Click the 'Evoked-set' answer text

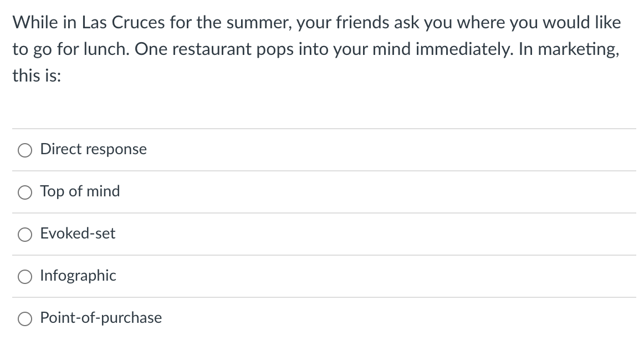[x=78, y=234]
